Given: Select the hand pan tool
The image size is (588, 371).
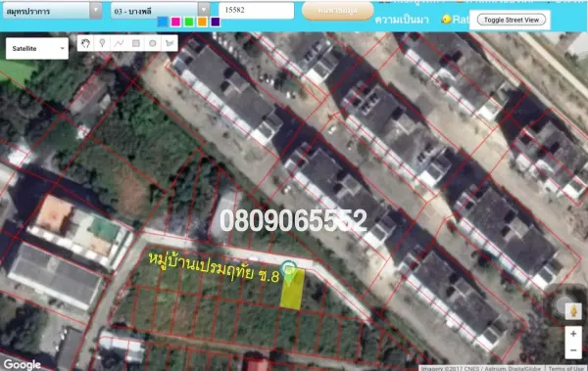Looking at the screenshot, I should [85, 43].
